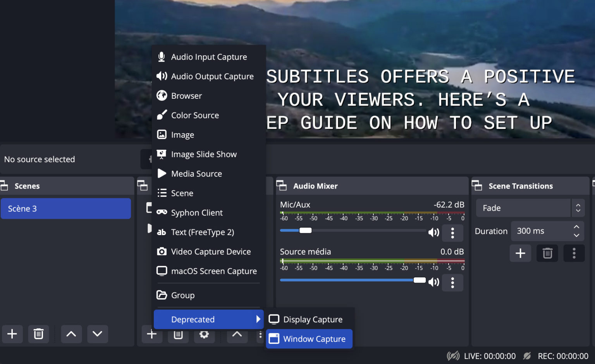Increase transition duration with the up stepper
This screenshot has height=364, width=595.
(x=576, y=227)
